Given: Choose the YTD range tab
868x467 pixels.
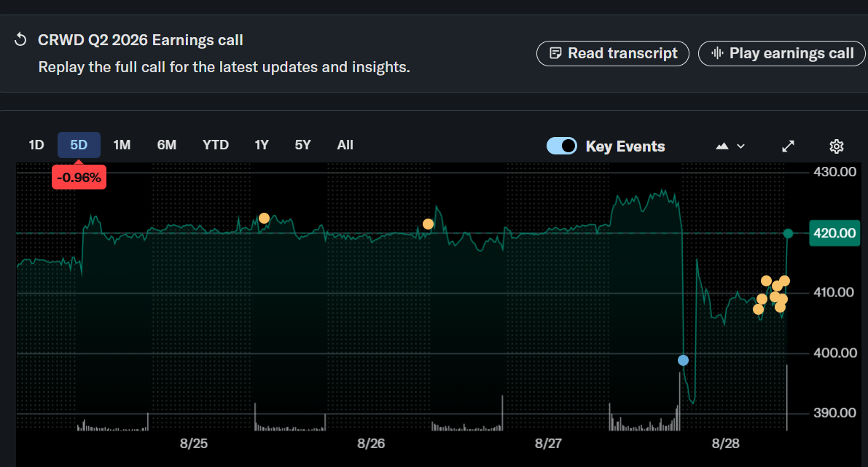Looking at the screenshot, I should (x=215, y=145).
